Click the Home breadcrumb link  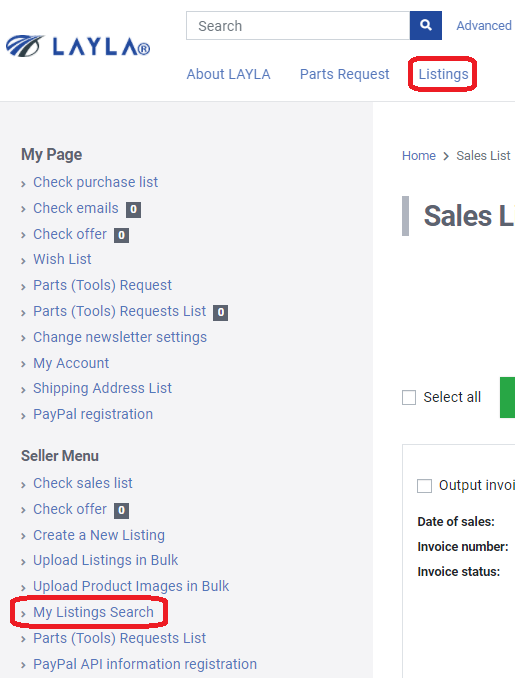[x=419, y=156]
